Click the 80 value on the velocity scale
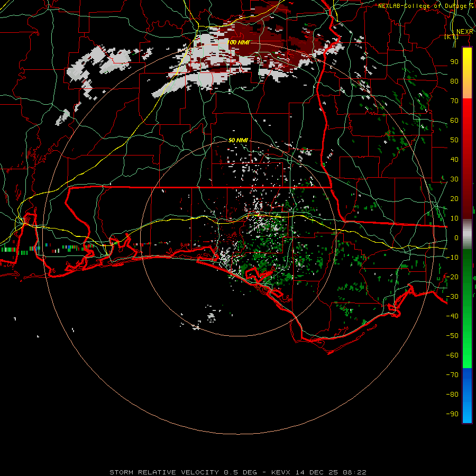Screen dimensions: 476x476 tap(454, 81)
